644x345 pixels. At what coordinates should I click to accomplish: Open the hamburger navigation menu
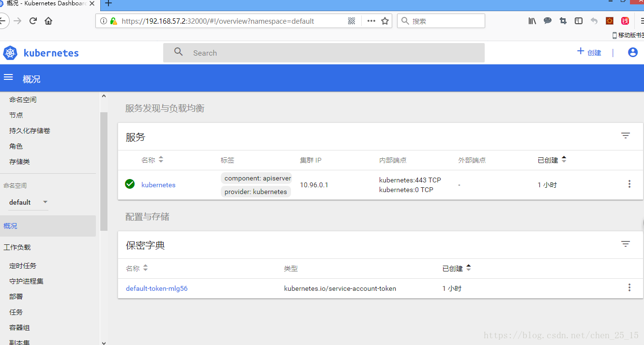8,77
